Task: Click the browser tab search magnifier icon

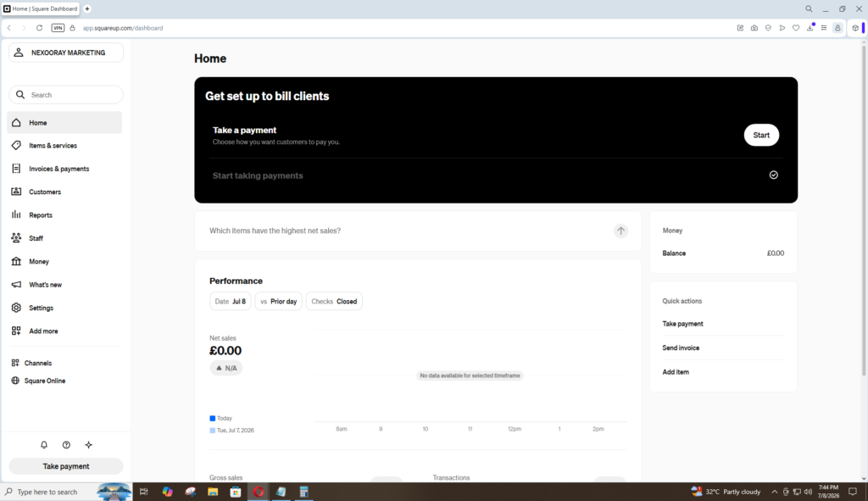Action: [x=809, y=8]
